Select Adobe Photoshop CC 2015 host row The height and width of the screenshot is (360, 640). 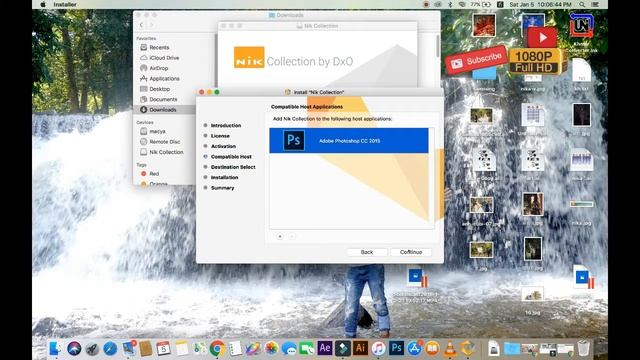pyautogui.click(x=349, y=140)
